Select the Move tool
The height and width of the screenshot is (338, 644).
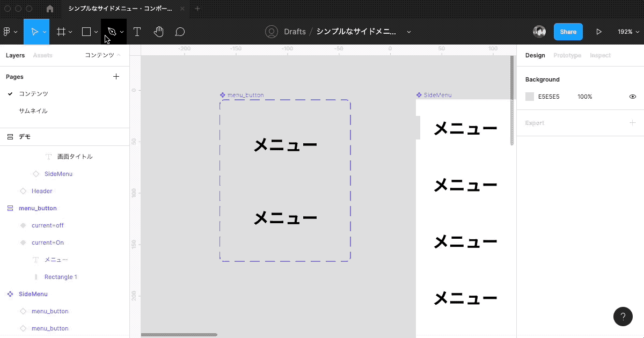tap(33, 32)
